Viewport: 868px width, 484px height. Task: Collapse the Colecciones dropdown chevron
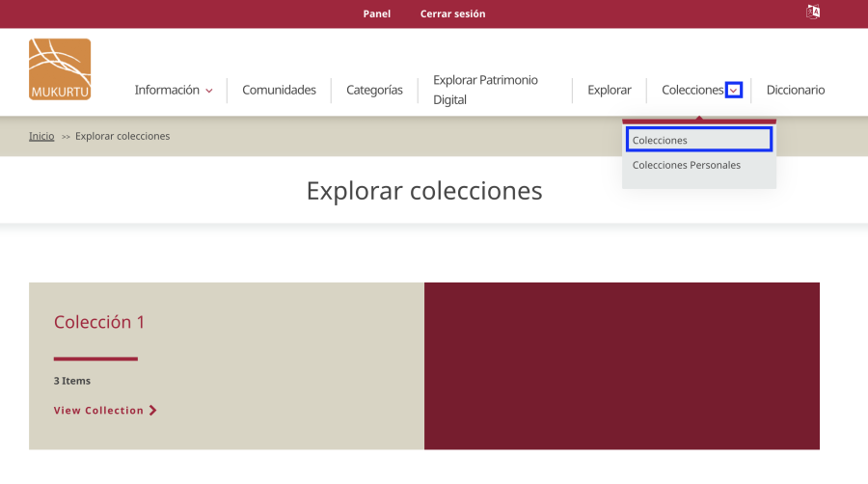734,91
